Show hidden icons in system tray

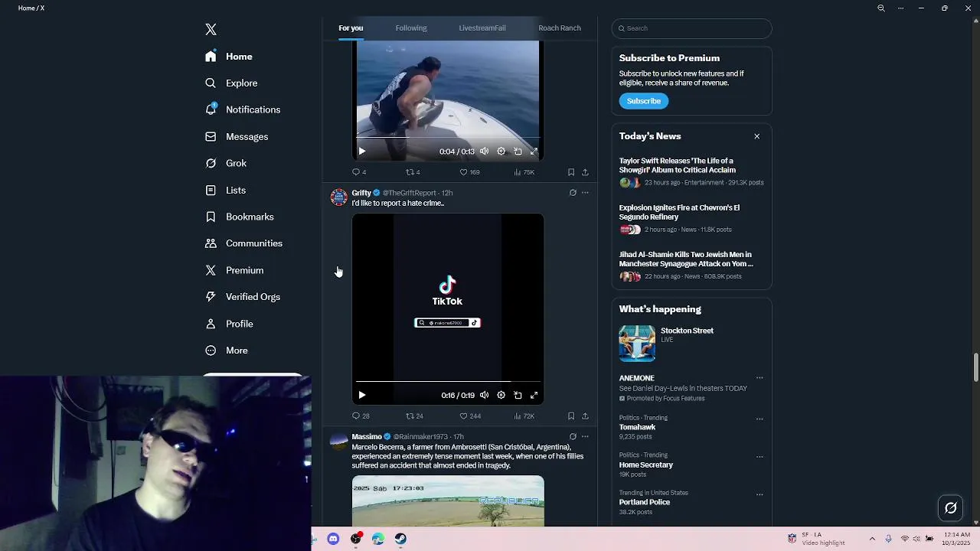tap(872, 539)
